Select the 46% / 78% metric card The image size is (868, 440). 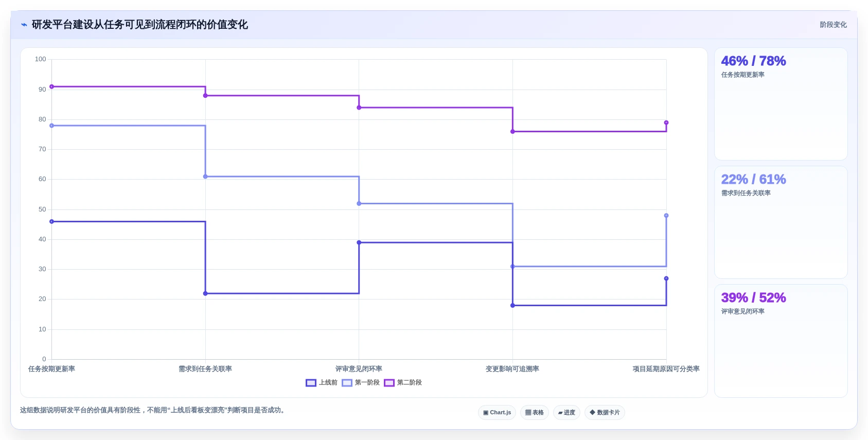click(781, 104)
